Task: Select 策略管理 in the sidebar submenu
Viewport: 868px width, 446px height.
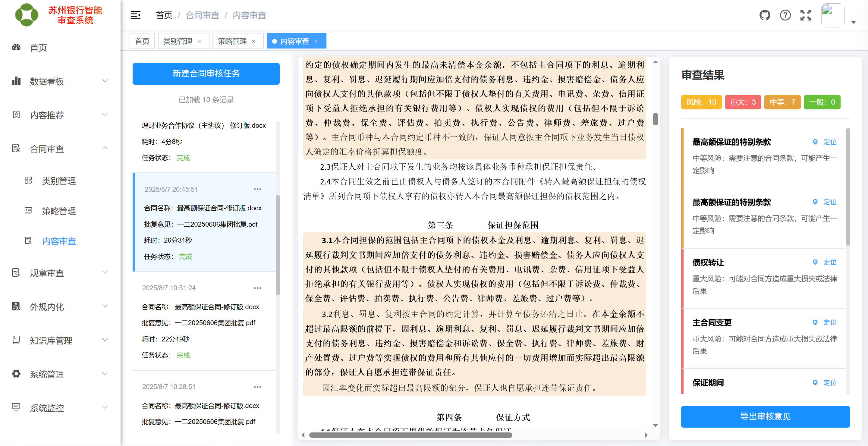Action: [x=59, y=211]
